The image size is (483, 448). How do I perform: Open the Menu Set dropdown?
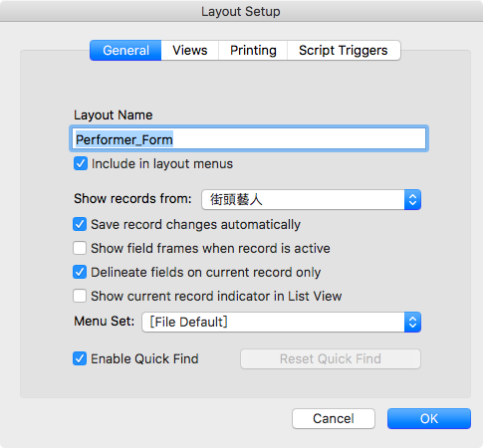click(x=281, y=322)
